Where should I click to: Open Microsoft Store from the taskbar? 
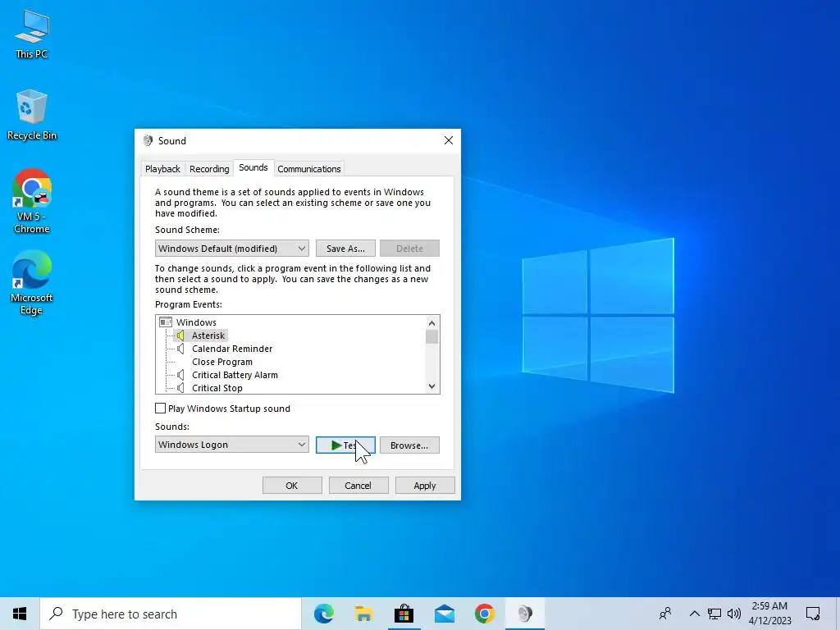[x=404, y=614]
